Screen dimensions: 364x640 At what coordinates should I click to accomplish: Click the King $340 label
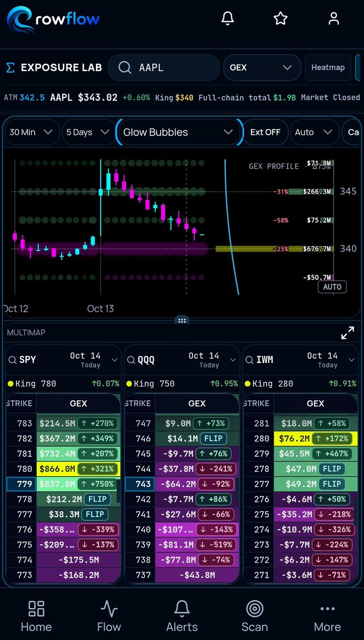coord(174,98)
